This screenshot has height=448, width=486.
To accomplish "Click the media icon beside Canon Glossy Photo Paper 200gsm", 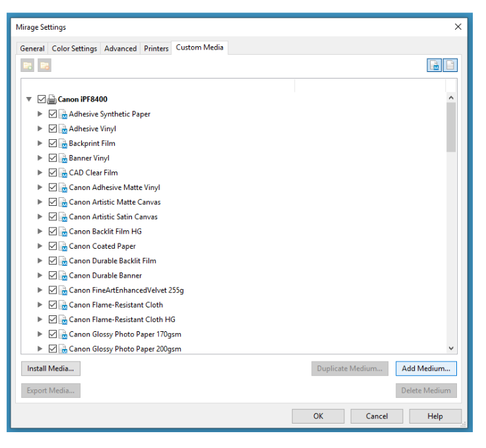I will point(63,349).
